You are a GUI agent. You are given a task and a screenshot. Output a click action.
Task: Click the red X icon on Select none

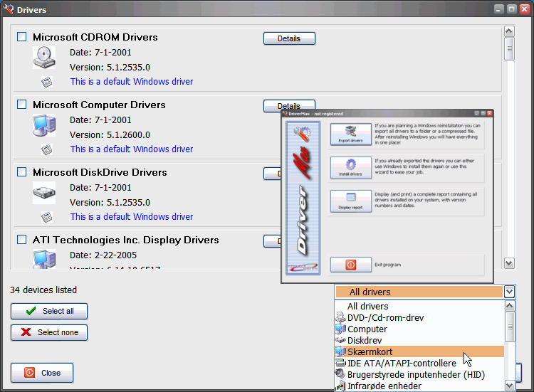[26, 332]
